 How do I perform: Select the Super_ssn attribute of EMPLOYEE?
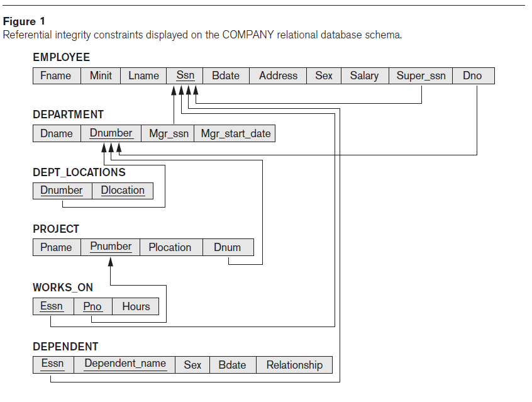[420, 75]
